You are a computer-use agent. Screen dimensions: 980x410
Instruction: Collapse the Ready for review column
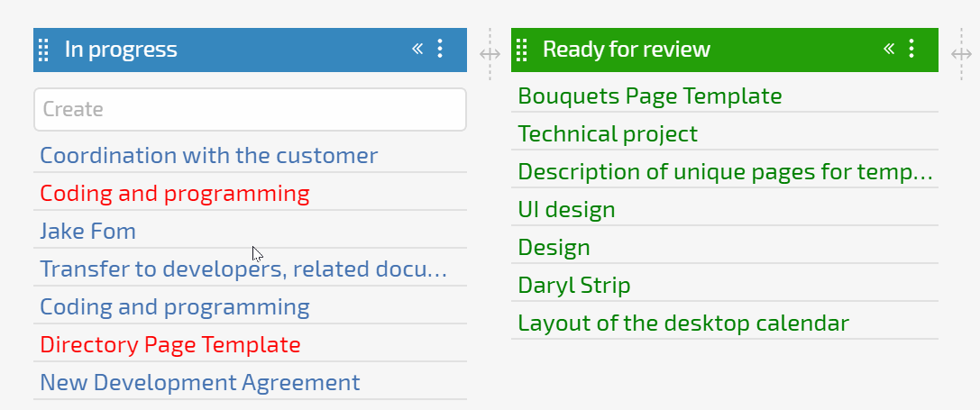click(x=889, y=49)
